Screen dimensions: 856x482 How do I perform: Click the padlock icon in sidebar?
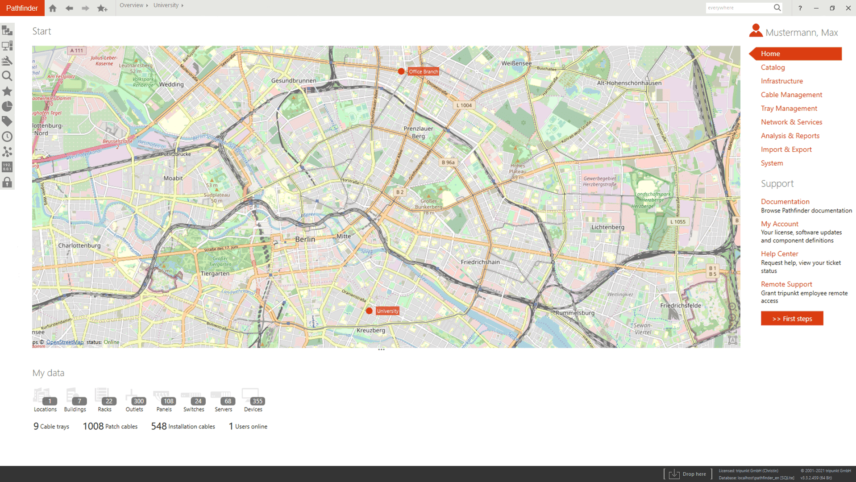point(7,182)
